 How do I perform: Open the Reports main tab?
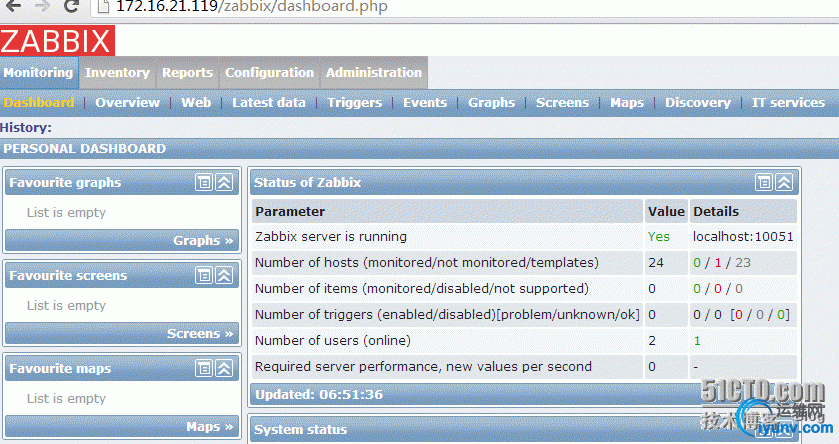coord(187,73)
